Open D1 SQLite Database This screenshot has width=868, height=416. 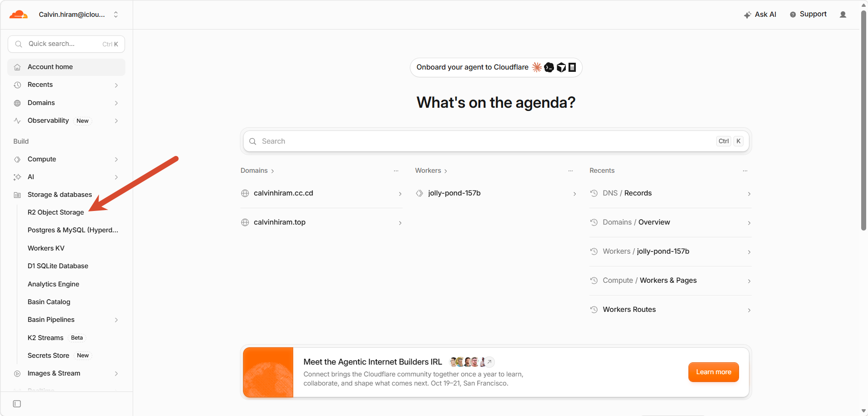coord(58,266)
